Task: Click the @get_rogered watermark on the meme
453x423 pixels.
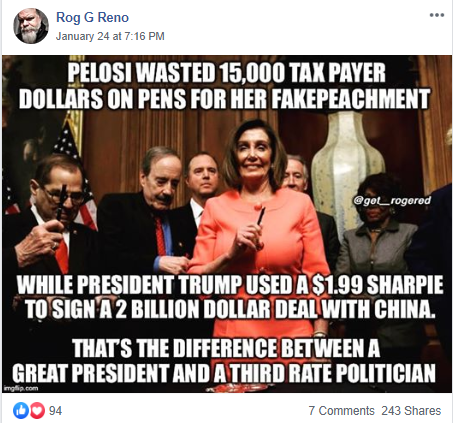Action: point(392,201)
